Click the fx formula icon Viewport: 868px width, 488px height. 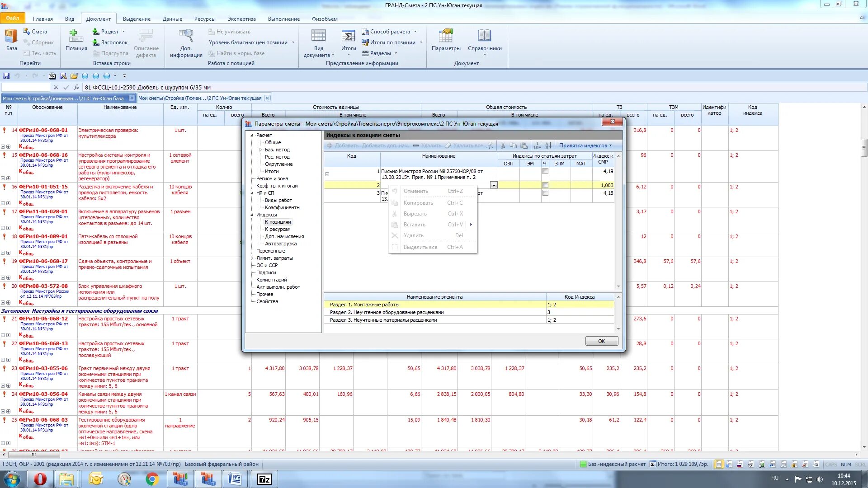tap(76, 87)
